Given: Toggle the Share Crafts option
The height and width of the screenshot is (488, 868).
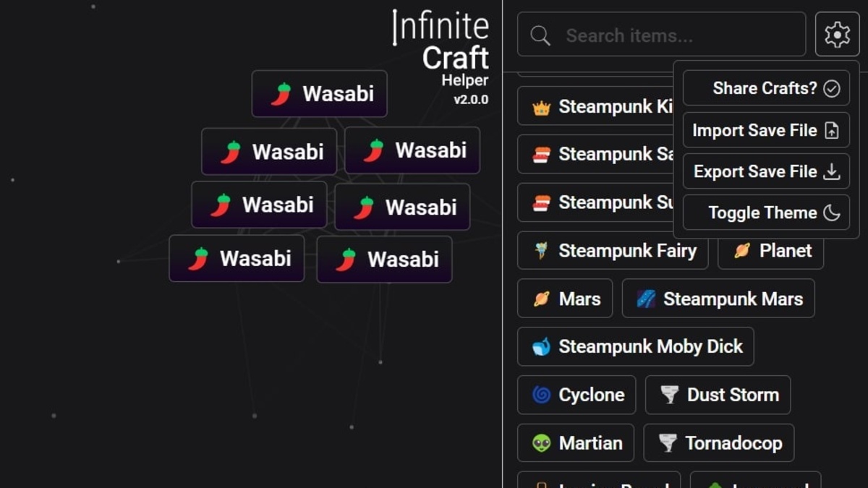Looking at the screenshot, I should (766, 88).
